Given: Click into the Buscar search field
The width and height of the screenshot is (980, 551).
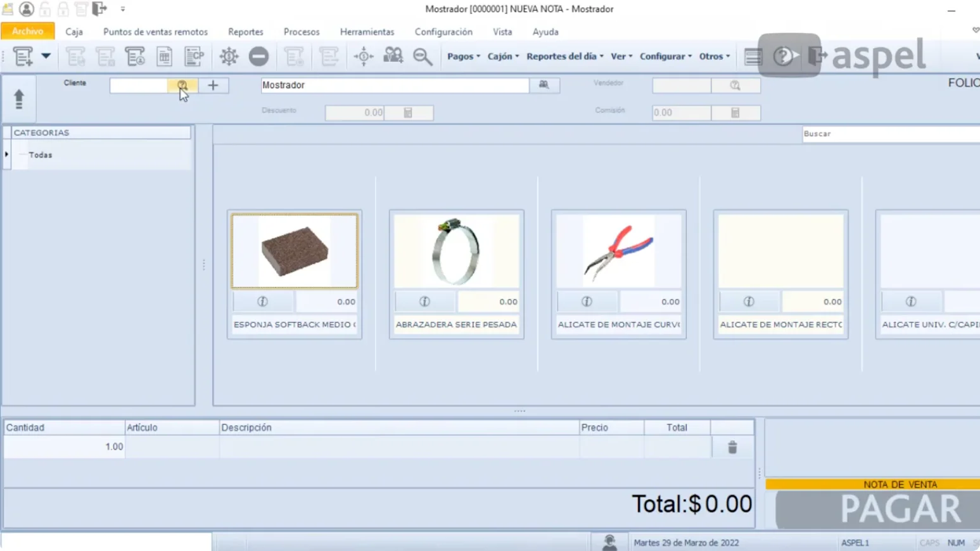Looking at the screenshot, I should pos(891,134).
